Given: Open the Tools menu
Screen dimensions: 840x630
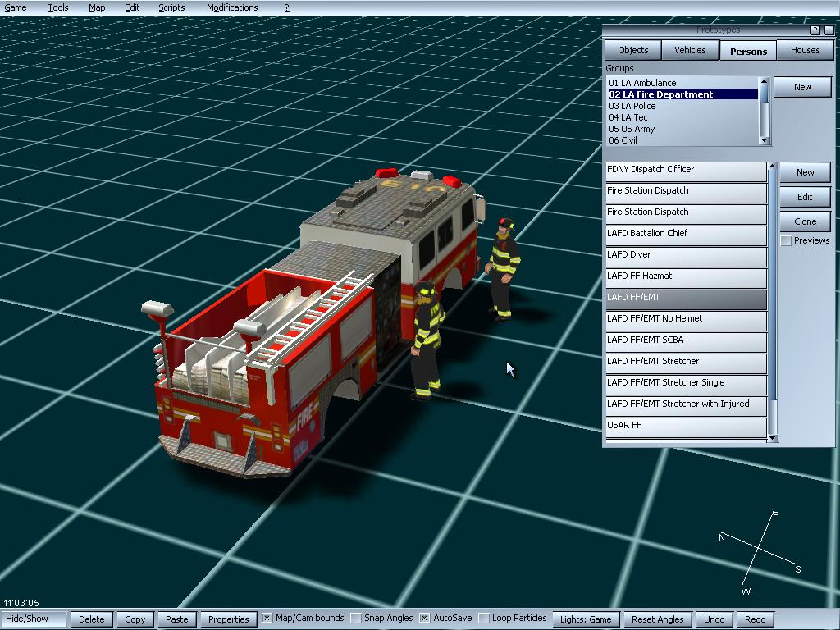Looking at the screenshot, I should (58, 7).
